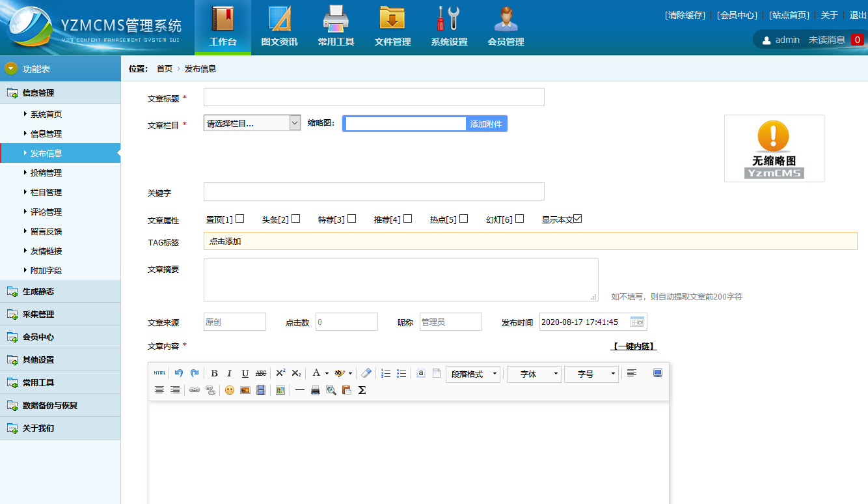
Task: Click the 添加附件 button
Action: [x=486, y=124]
